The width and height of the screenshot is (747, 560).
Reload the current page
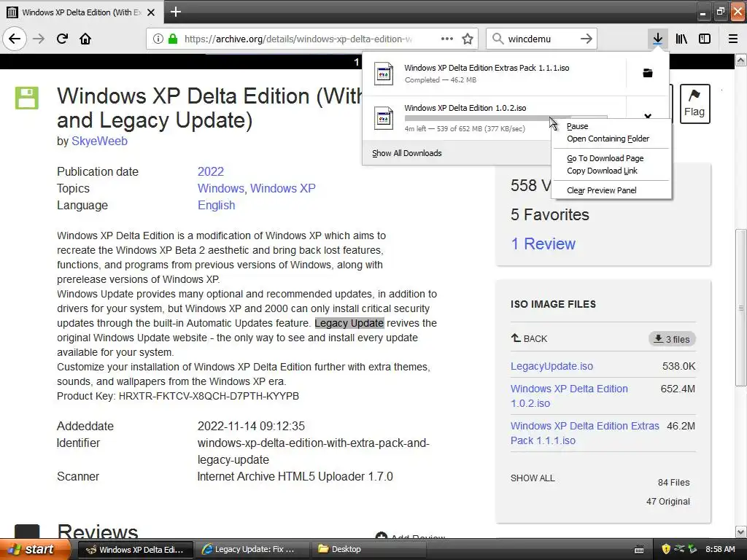[62, 39]
